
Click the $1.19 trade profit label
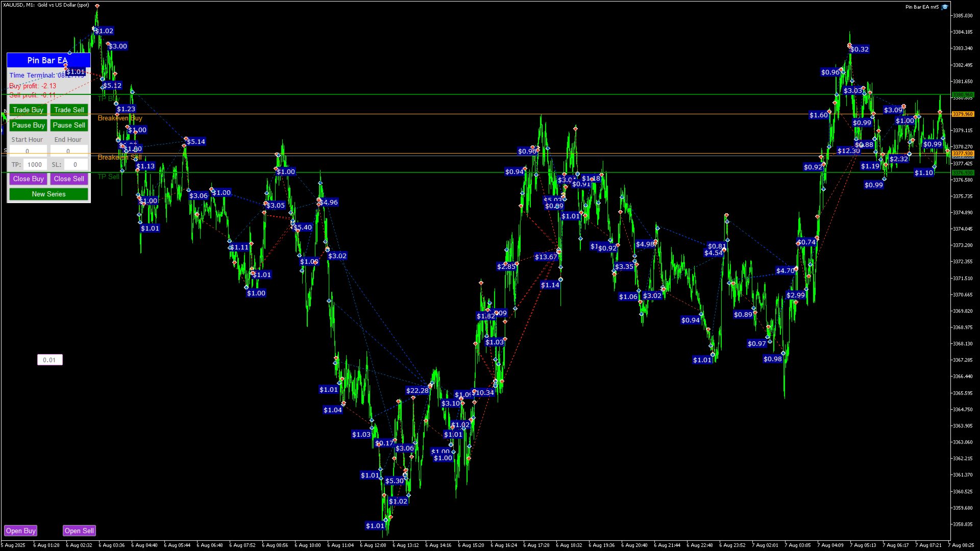coord(870,166)
